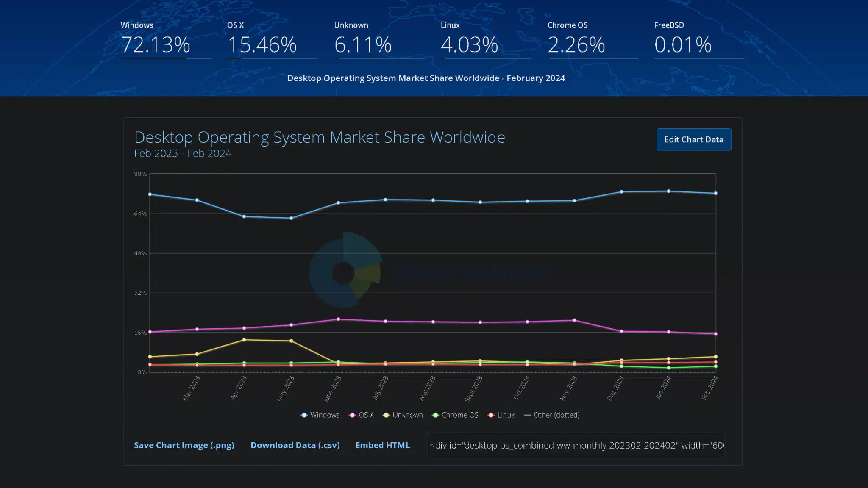Click the pink OS X legend marker
The width and height of the screenshot is (868, 488).
pos(352,415)
